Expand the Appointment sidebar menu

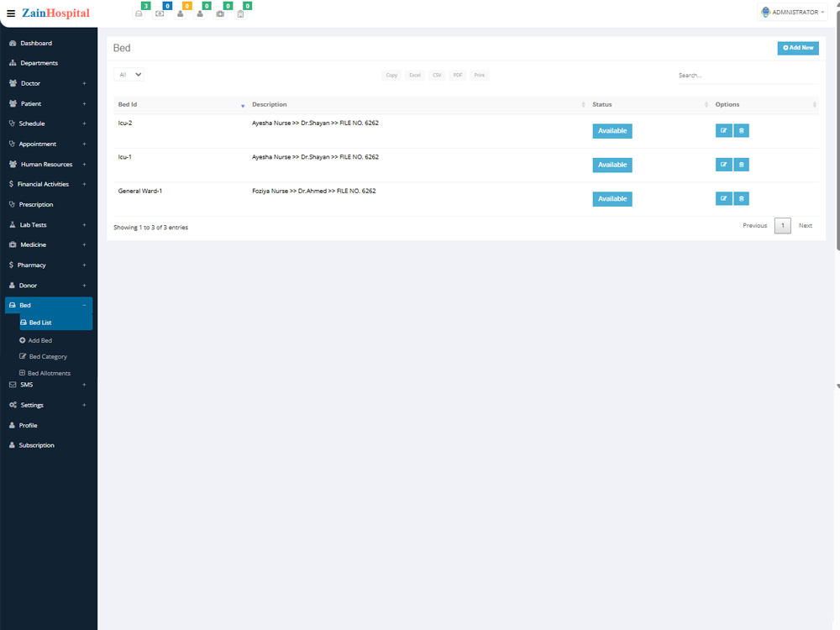tap(48, 144)
